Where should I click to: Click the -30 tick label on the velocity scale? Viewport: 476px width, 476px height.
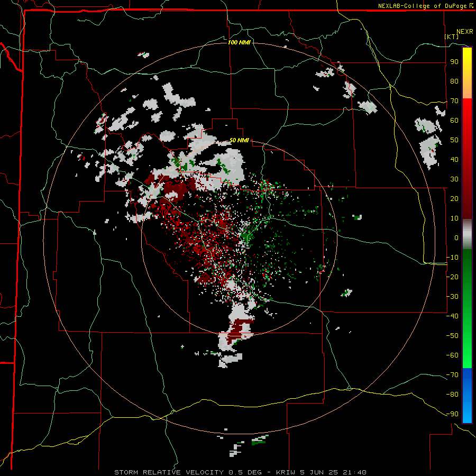coord(452,297)
